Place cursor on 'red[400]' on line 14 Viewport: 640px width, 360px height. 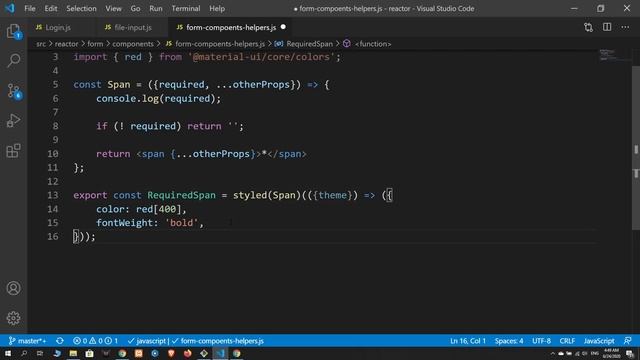[158, 209]
